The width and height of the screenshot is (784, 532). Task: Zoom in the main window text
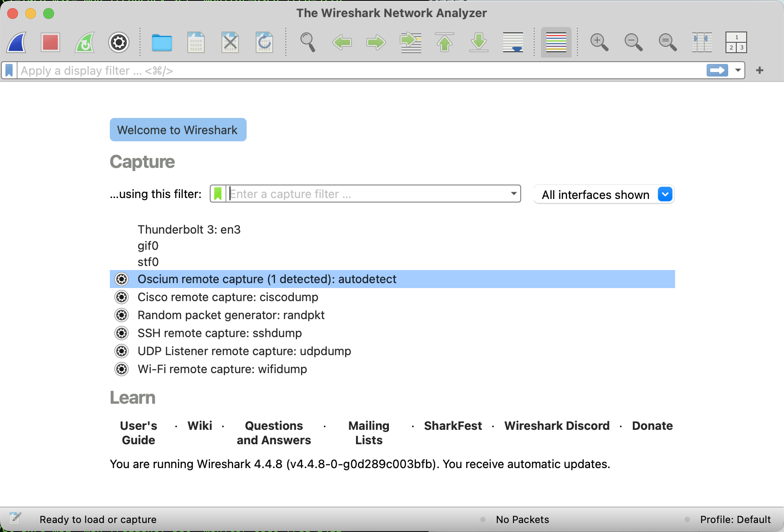pos(599,42)
